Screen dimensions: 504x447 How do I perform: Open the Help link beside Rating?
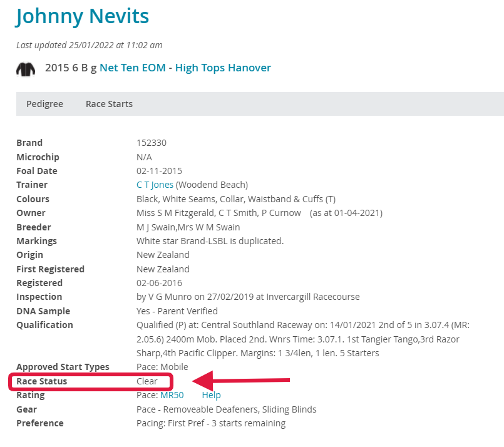click(211, 395)
